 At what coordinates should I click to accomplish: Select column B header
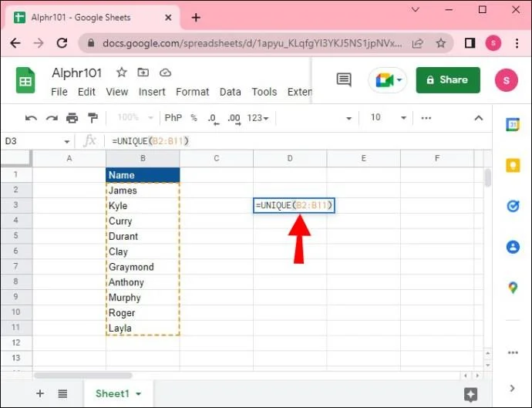tap(143, 158)
